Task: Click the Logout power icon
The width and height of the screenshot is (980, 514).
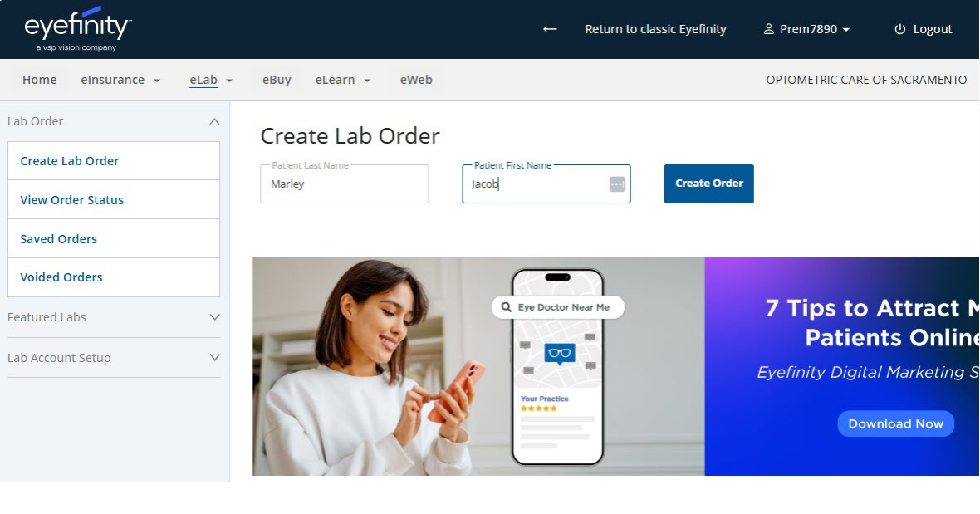Action: point(900,29)
